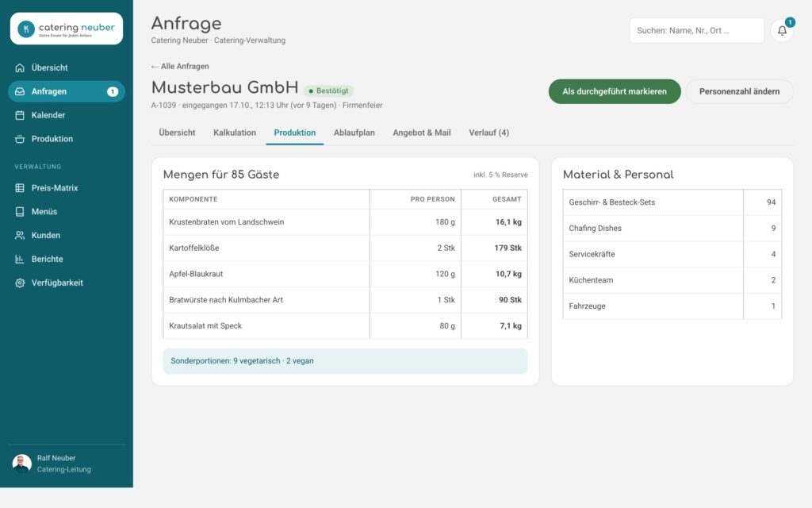Click the Produktion pot icon in sidebar
812x508 pixels.
coord(20,139)
